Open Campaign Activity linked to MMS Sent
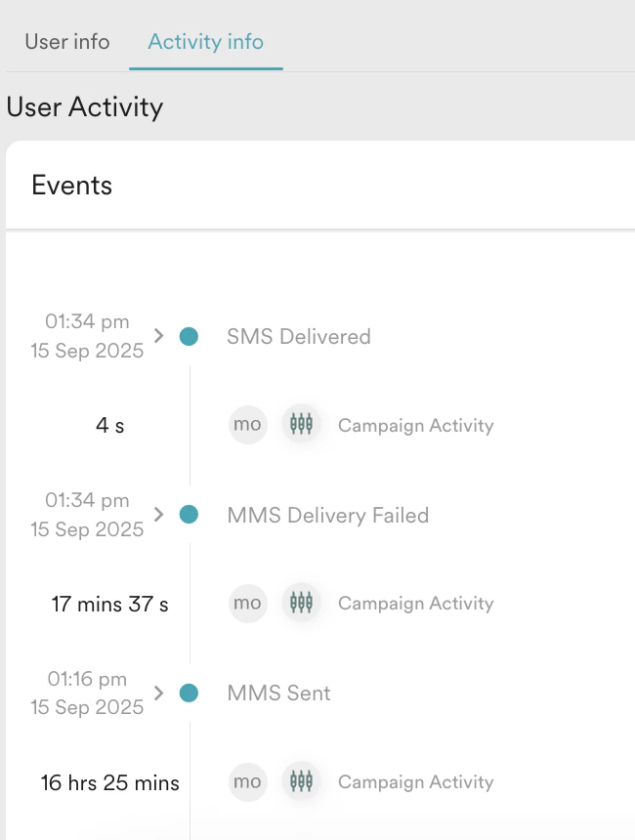Image resolution: width=635 pixels, height=840 pixels. [x=415, y=781]
